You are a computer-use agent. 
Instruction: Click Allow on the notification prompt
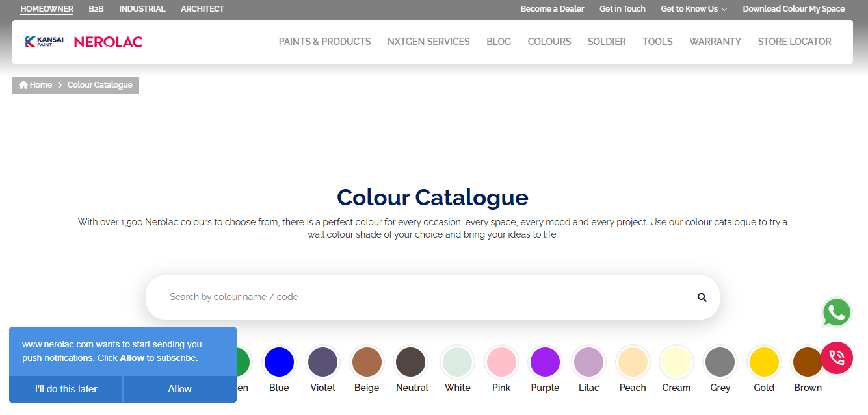[x=179, y=389]
